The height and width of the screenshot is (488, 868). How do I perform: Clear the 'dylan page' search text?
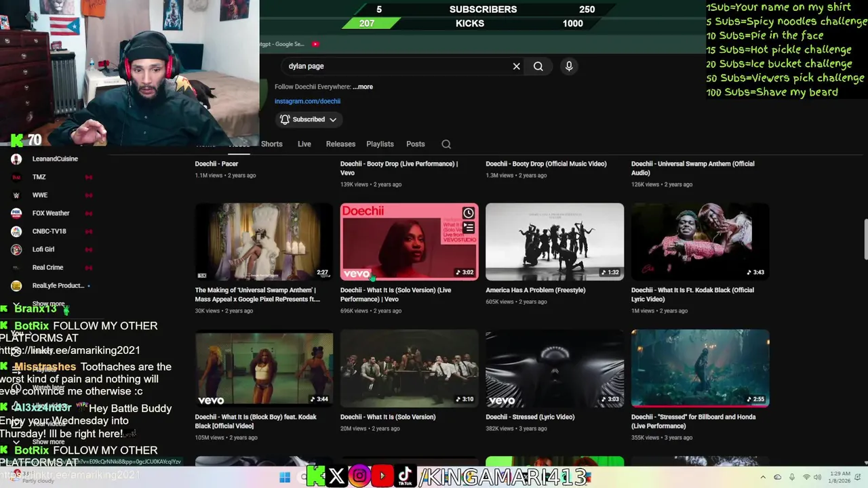[516, 66]
